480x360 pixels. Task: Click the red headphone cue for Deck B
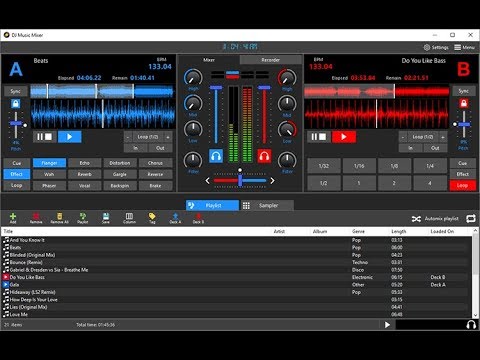(264, 156)
